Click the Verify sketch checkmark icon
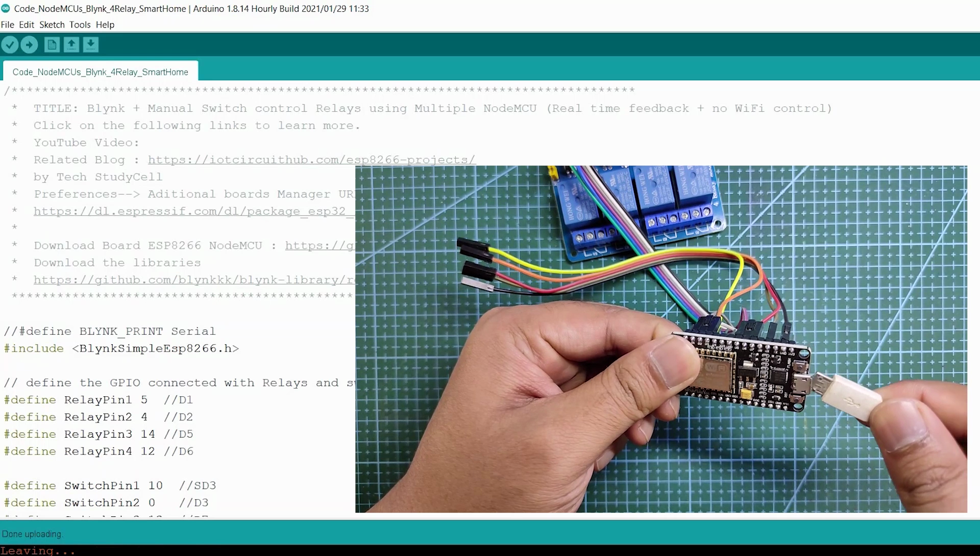980x556 pixels. click(10, 45)
